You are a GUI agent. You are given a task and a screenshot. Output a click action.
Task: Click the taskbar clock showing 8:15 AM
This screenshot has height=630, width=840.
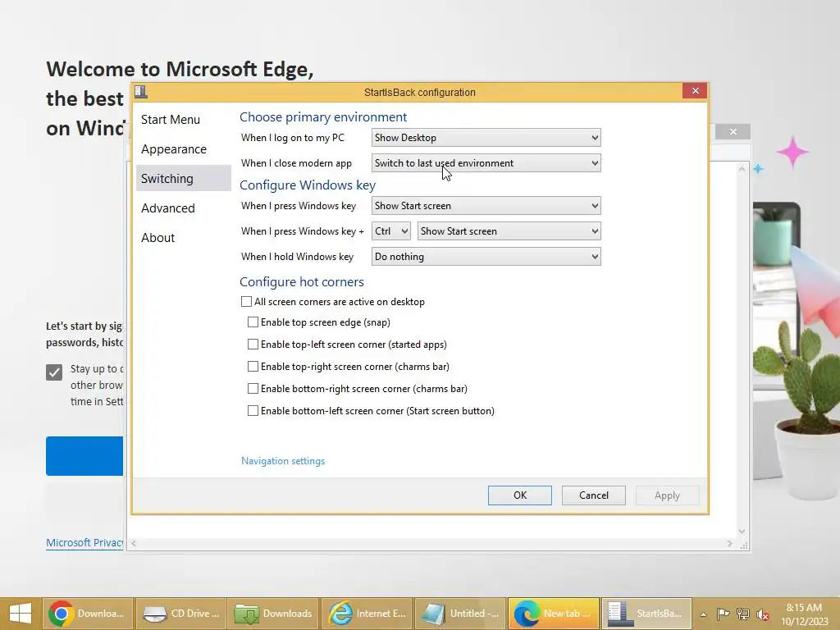tap(804, 614)
